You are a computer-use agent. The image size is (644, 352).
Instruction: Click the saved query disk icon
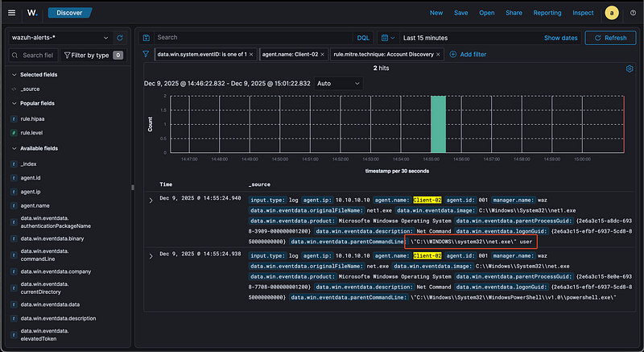(147, 37)
